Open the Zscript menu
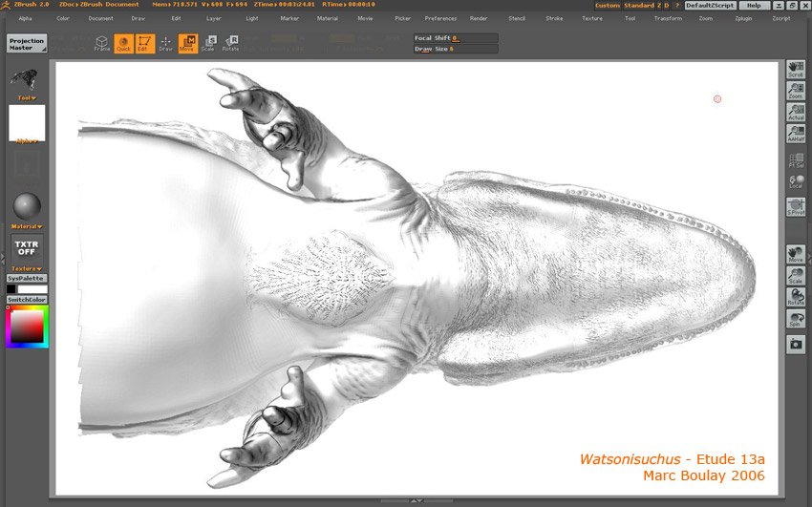 click(780, 19)
